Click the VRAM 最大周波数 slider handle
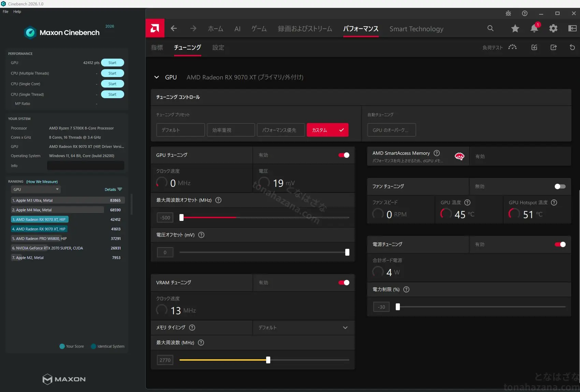 click(x=268, y=360)
